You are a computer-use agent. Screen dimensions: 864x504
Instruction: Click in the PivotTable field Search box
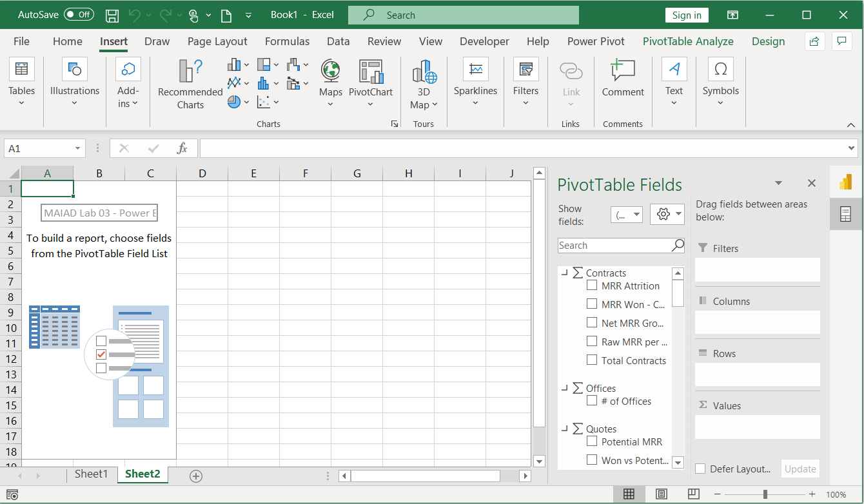pos(621,246)
